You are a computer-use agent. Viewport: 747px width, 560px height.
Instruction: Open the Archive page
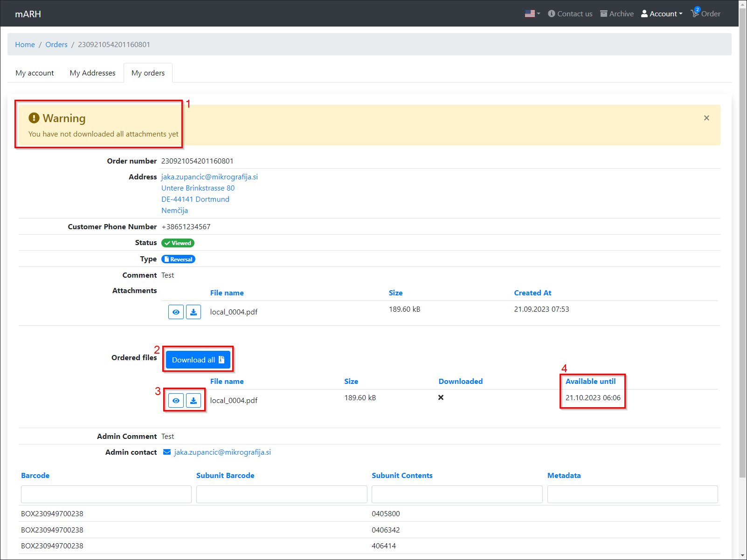[x=617, y=14]
